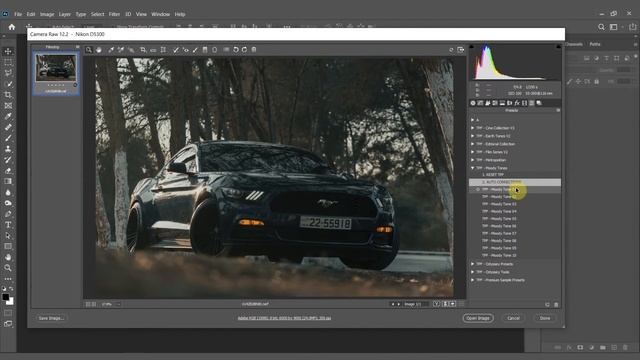Select the Spot Removal tool
Screen dimensions: 640x360
(x=176, y=50)
